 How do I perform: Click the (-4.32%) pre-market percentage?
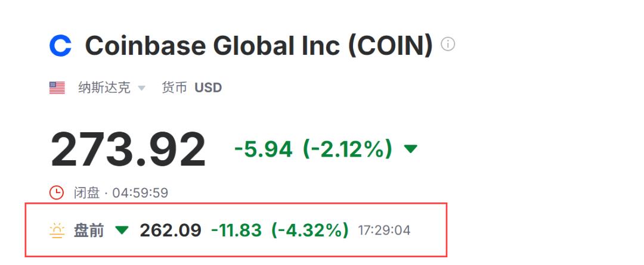(x=310, y=230)
